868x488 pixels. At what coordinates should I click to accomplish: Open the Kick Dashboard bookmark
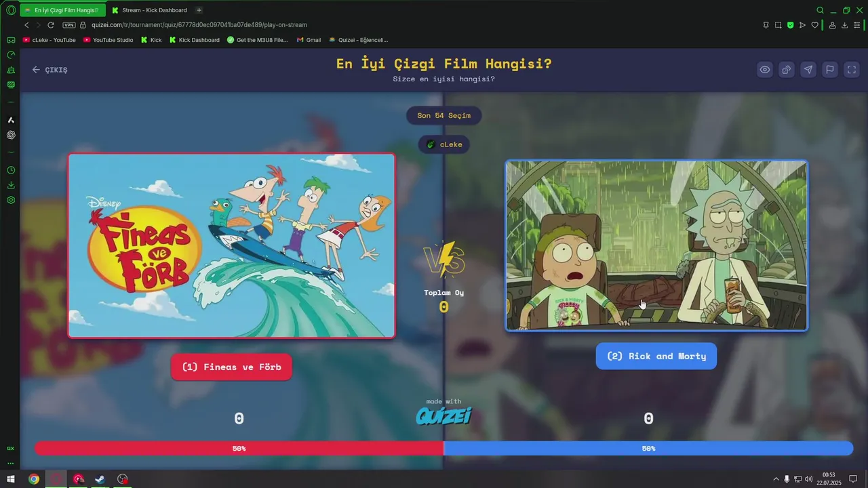pyautogui.click(x=195, y=40)
